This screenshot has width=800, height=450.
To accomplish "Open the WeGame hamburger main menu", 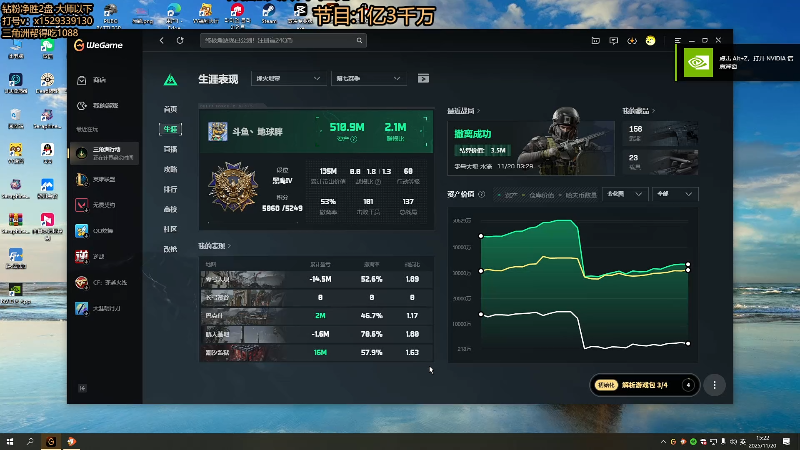I will click(x=678, y=40).
